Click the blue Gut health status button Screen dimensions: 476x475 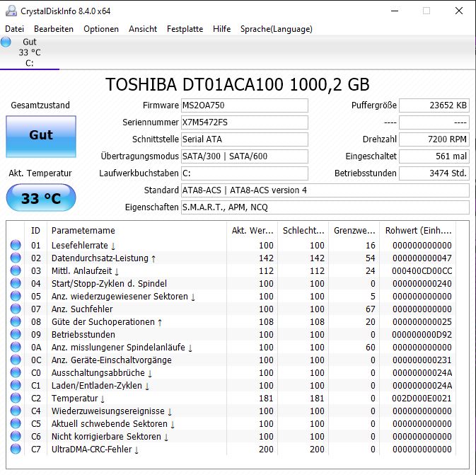(x=41, y=136)
